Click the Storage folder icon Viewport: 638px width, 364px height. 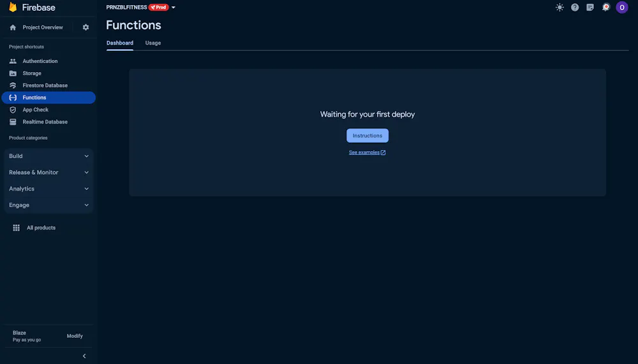point(13,73)
